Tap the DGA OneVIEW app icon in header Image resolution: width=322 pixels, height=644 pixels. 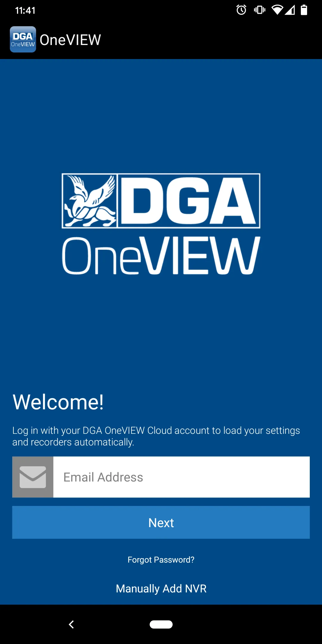pyautogui.click(x=23, y=39)
